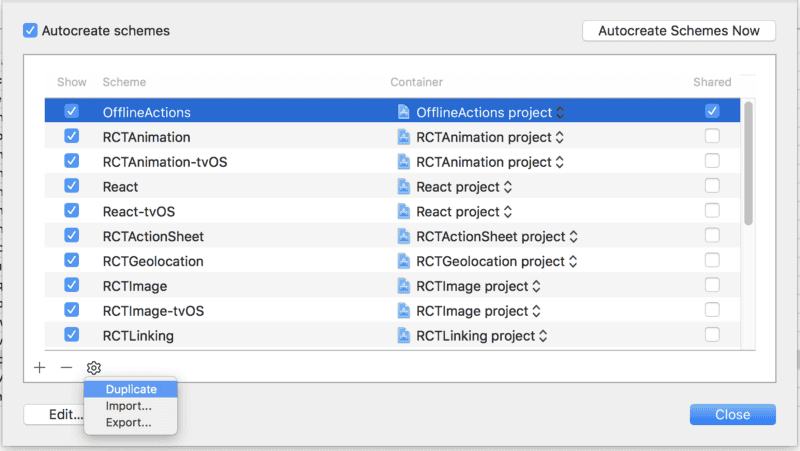Enable Shared for RCTAnimation-tvOS scheme
Screen dimensions: 800x451
712,161
